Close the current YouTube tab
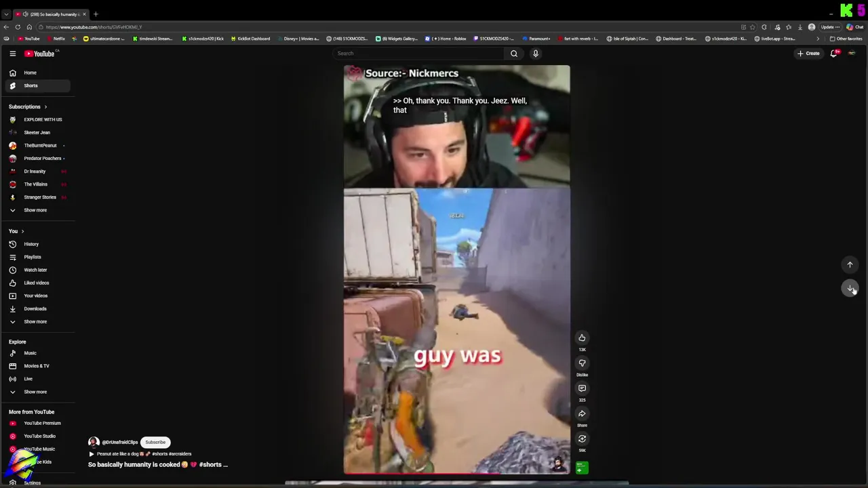The width and height of the screenshot is (868, 488). (x=84, y=14)
